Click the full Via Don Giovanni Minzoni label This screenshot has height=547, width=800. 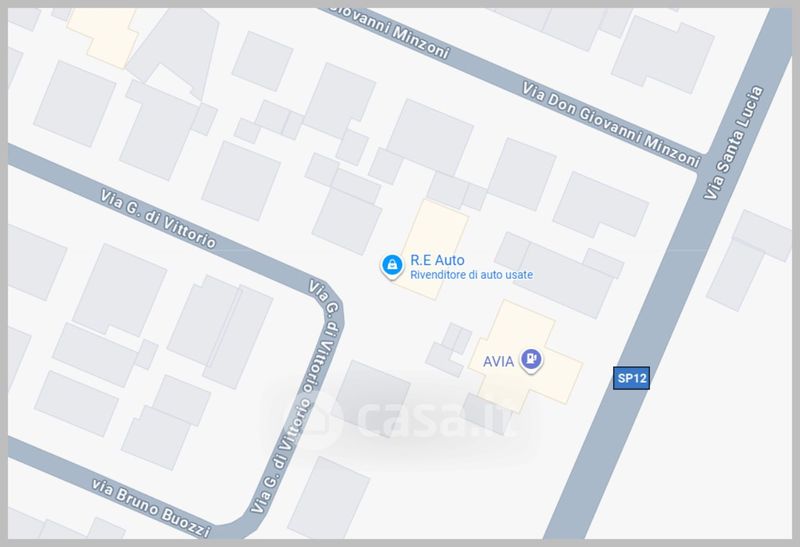click(x=611, y=125)
